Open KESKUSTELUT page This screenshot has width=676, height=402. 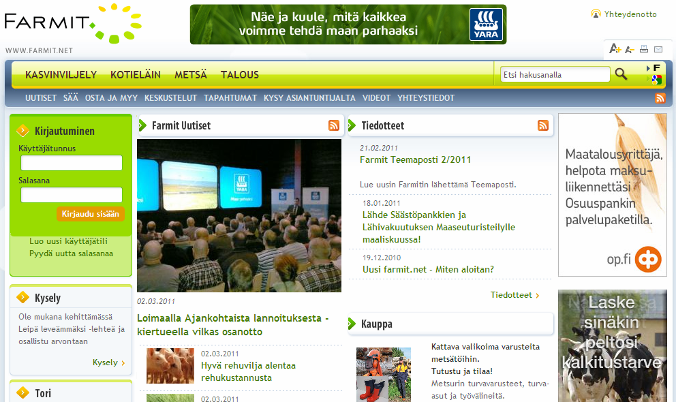[170, 98]
